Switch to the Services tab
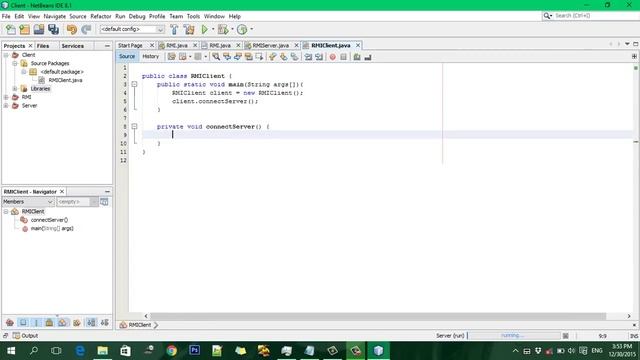This screenshot has width=640, height=360. coord(73,46)
